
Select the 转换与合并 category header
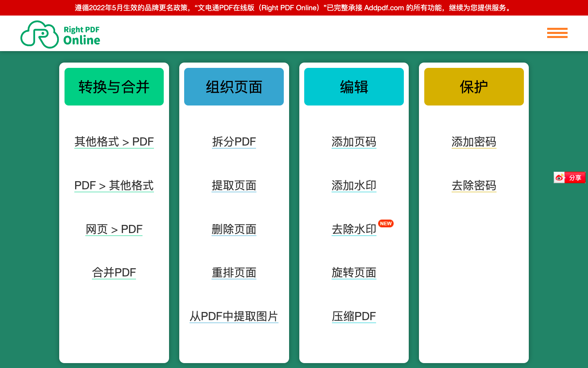click(114, 86)
